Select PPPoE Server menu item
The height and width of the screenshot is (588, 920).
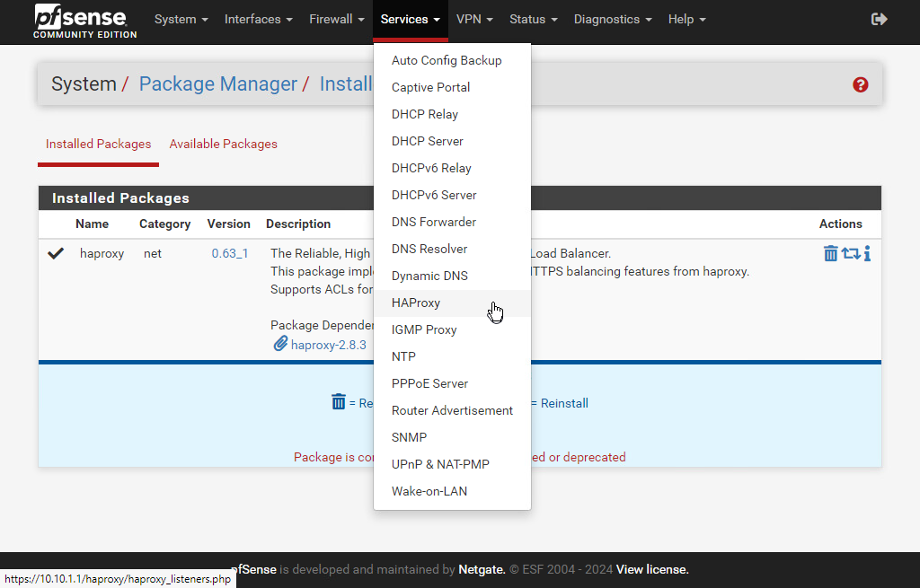452,384
